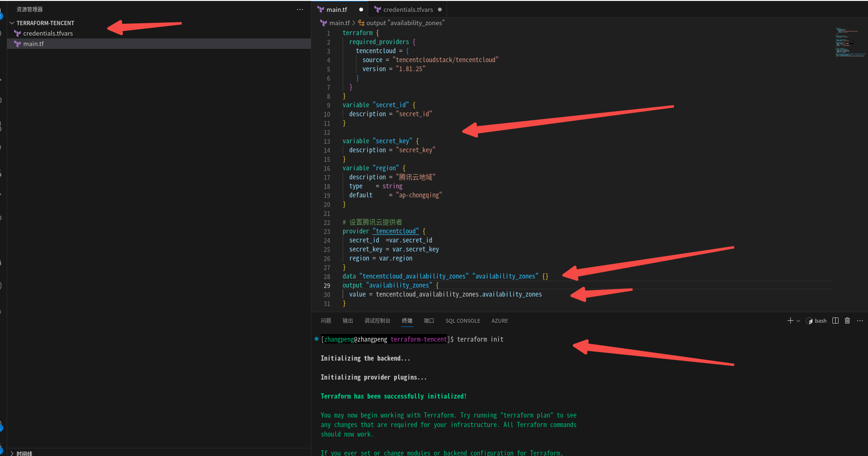This screenshot has height=456, width=868.
Task: Click the terminal prompt input area
Action: point(522,339)
